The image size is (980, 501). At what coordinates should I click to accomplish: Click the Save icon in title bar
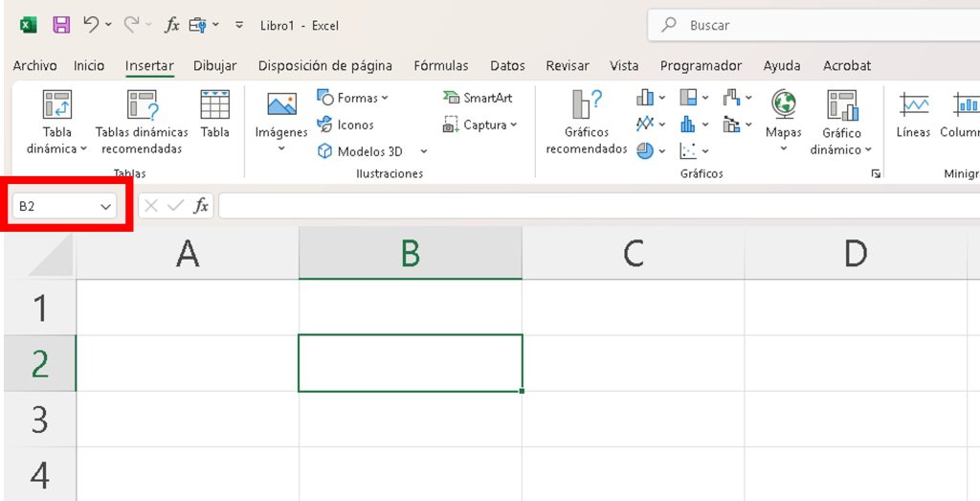pos(60,25)
